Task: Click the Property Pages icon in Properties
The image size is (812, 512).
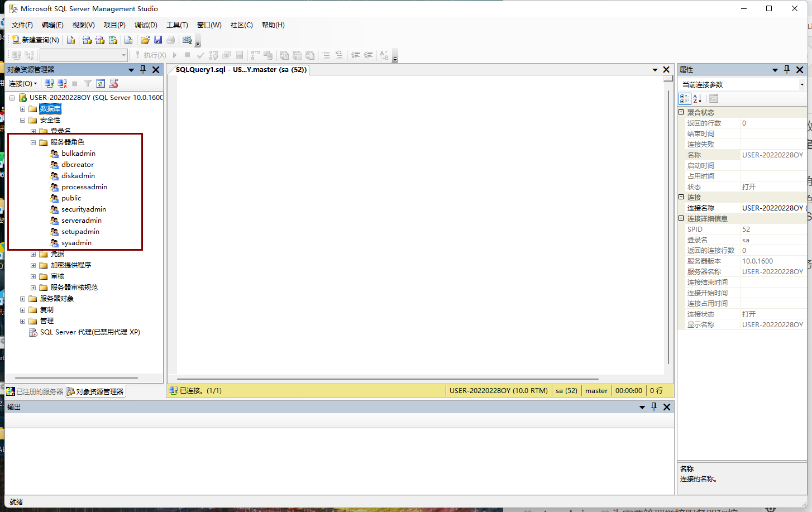Action: [714, 99]
